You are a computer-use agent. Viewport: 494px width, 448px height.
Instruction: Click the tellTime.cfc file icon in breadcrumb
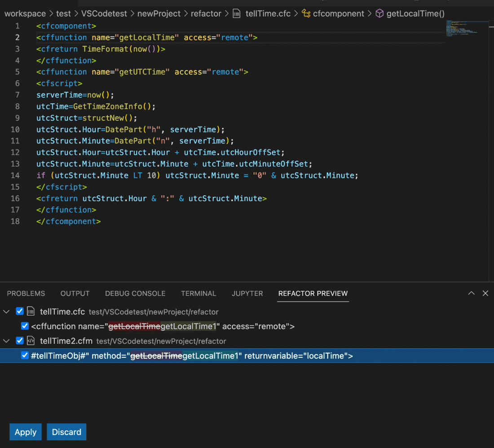(237, 13)
